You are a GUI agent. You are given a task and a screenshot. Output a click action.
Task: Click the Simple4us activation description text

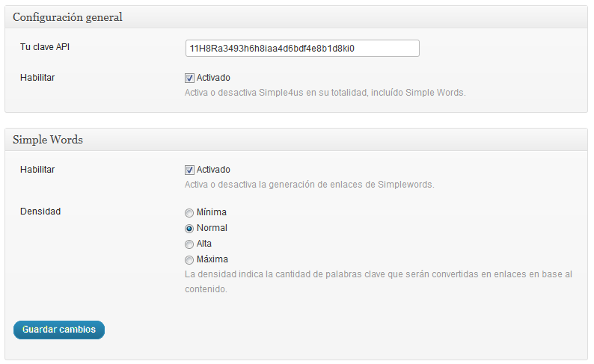click(325, 93)
